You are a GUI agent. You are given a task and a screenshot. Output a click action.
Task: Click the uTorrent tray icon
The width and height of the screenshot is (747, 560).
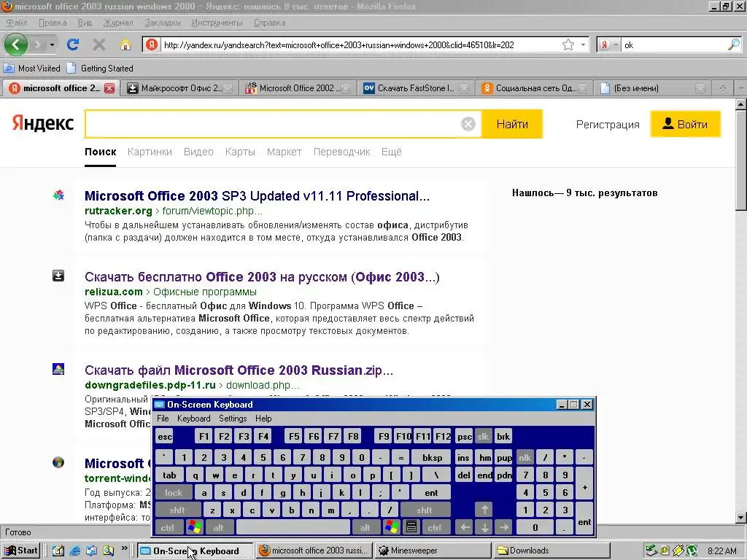coord(692,551)
